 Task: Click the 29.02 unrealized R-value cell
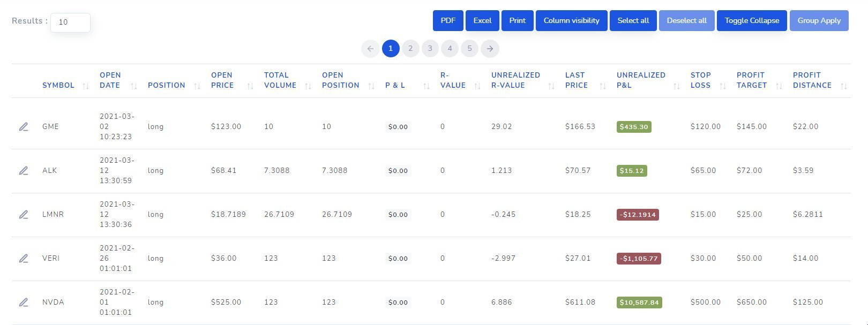pyautogui.click(x=502, y=127)
